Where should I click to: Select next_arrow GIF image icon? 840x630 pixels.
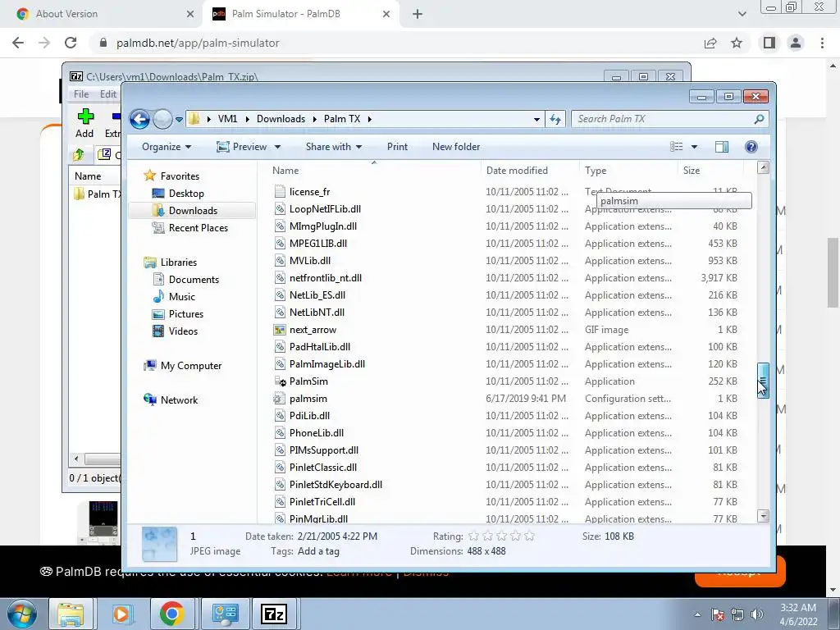[280, 330]
